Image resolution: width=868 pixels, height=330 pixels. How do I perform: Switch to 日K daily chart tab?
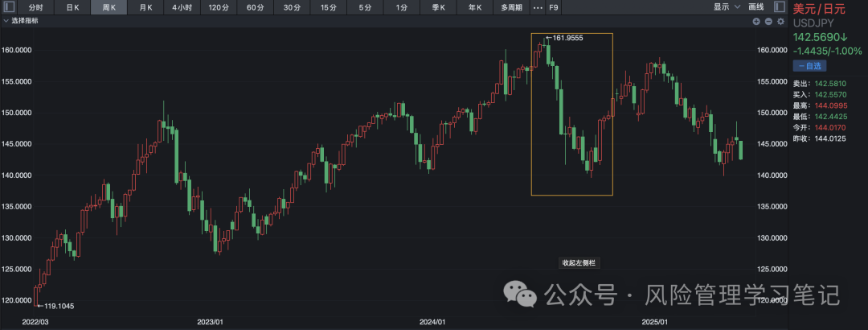pyautogui.click(x=72, y=8)
